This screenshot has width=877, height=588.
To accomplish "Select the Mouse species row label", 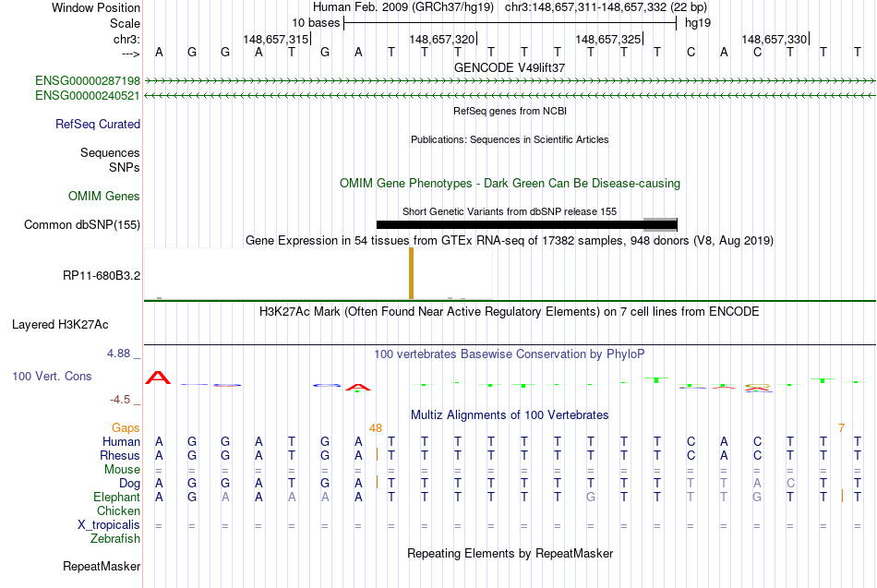I will (122, 470).
